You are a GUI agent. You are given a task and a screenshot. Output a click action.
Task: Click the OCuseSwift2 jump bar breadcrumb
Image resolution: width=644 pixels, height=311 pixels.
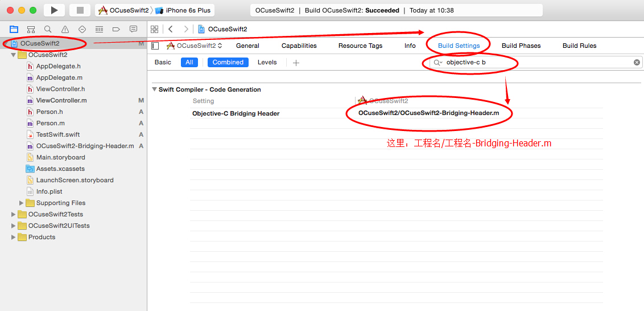[x=228, y=29]
